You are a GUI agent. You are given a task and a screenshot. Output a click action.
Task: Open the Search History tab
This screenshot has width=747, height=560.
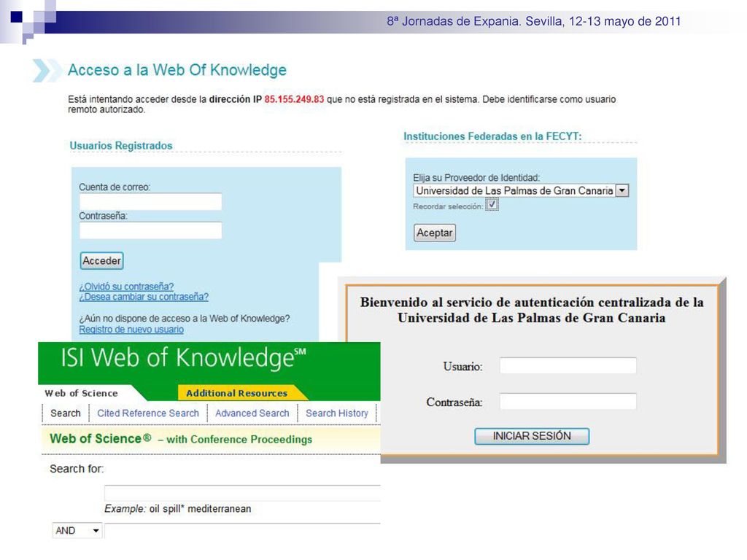click(x=337, y=413)
